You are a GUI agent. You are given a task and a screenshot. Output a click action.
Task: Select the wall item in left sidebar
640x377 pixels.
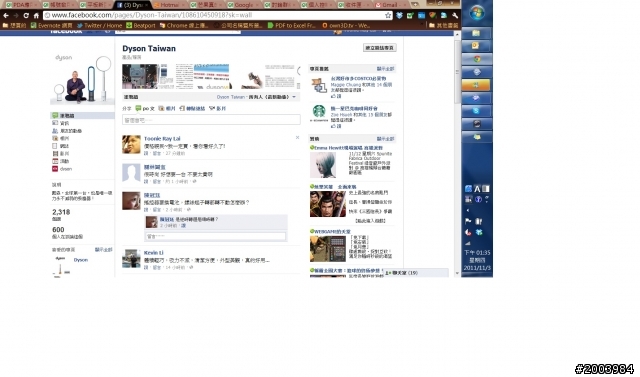82,115
